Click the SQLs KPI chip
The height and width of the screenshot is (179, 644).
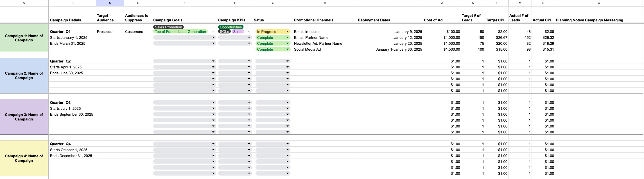[224, 32]
